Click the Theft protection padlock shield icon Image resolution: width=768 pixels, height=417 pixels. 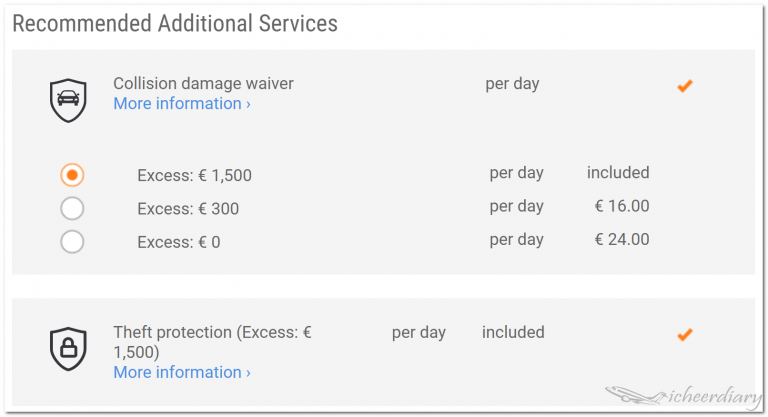pos(68,347)
